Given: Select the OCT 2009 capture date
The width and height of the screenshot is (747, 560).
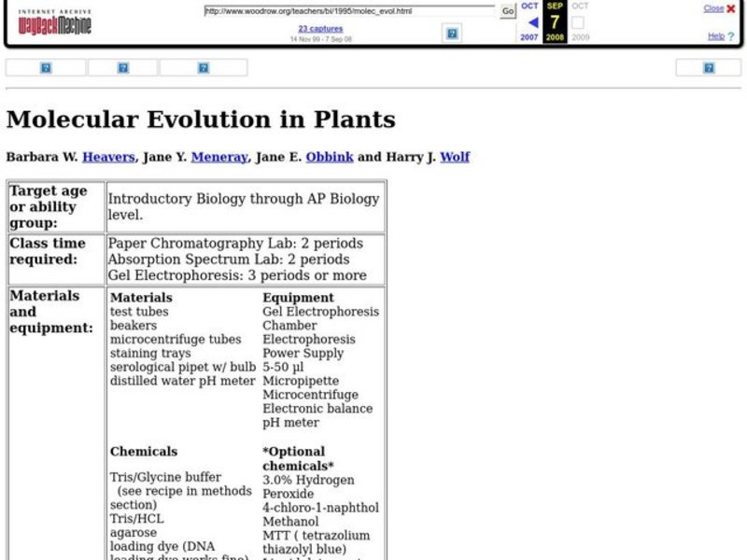Looking at the screenshot, I should [x=580, y=7].
